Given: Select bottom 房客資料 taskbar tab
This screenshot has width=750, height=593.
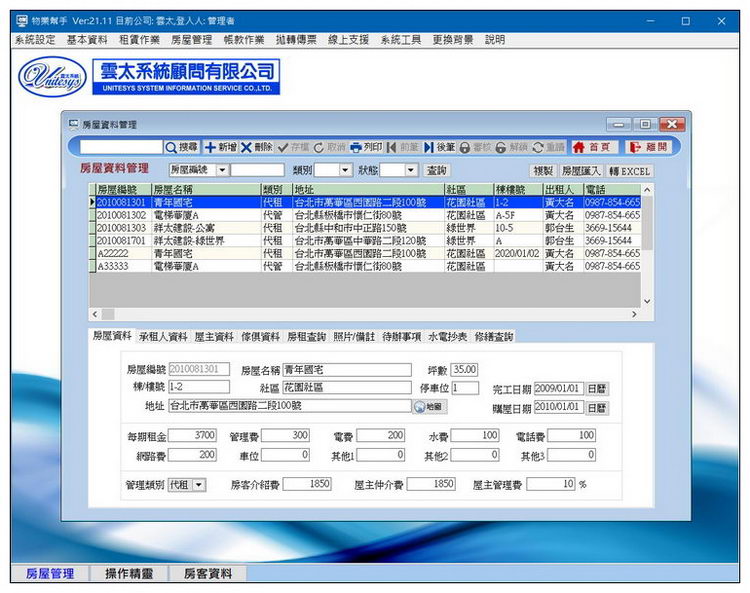Looking at the screenshot, I should 208,573.
